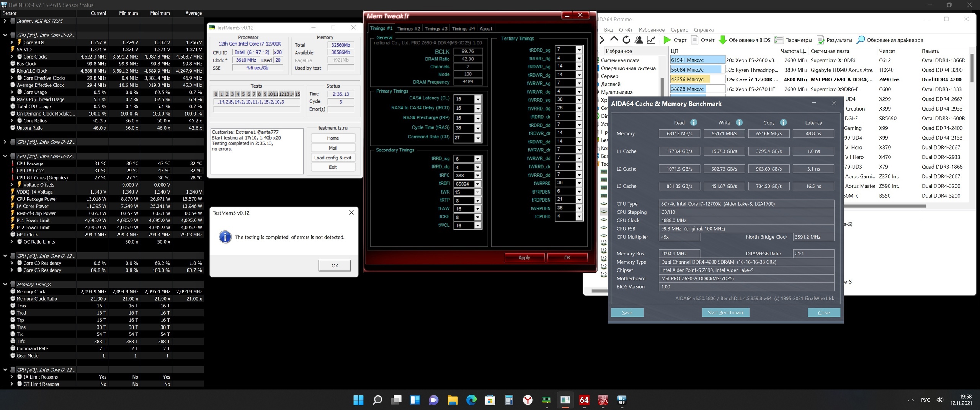Image resolution: width=980 pixels, height=410 pixels.
Task: Open Обновления BIOS in AIDA64 toolbar
Action: click(744, 40)
